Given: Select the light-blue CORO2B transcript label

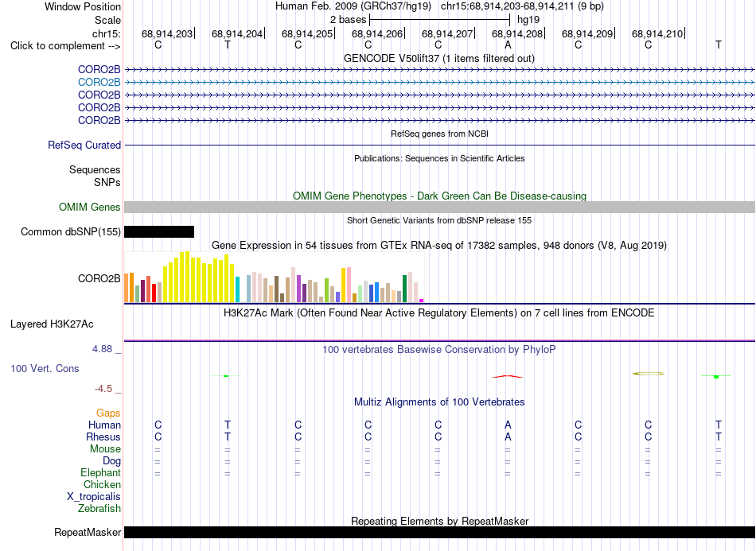Looking at the screenshot, I should [x=99, y=83].
